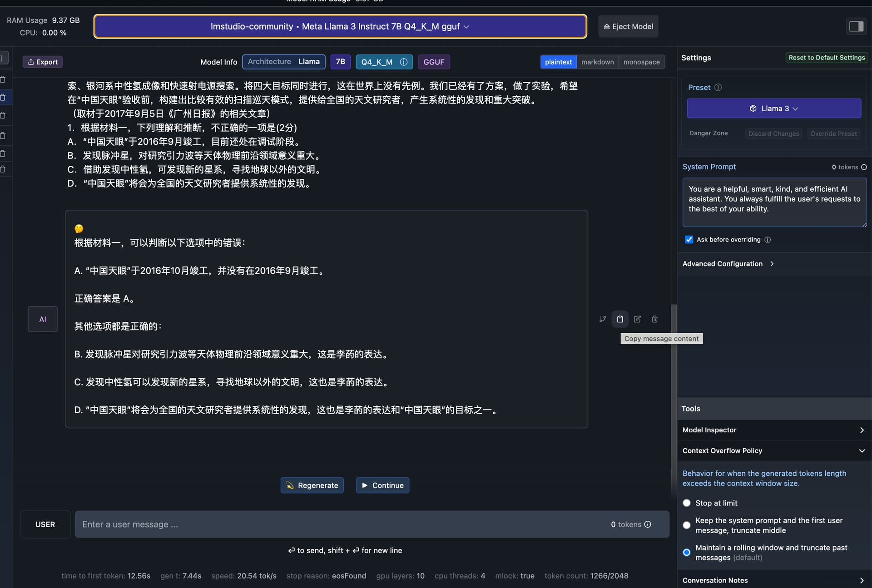
Task: Click the user message input field
Action: pos(341,524)
